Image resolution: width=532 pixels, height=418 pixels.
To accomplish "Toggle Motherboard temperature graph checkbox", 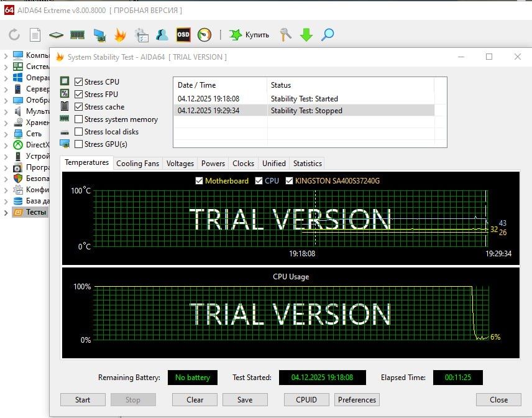I will [199, 180].
